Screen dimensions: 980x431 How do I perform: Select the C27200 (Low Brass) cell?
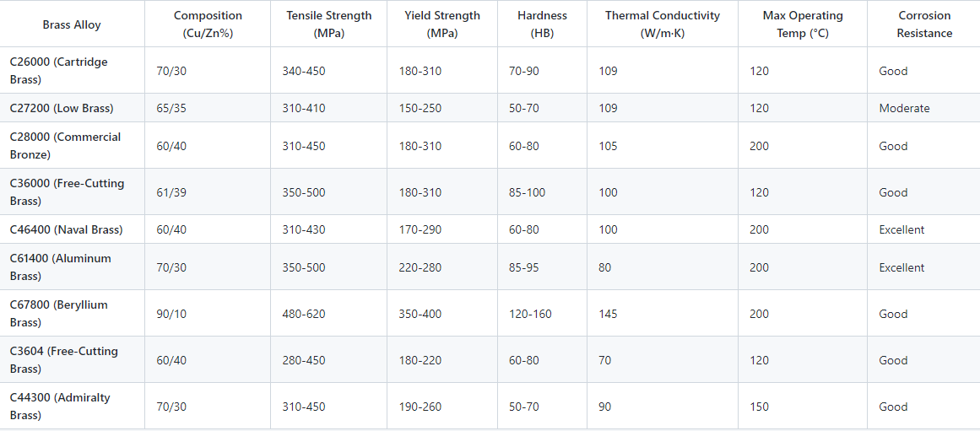coord(62,108)
